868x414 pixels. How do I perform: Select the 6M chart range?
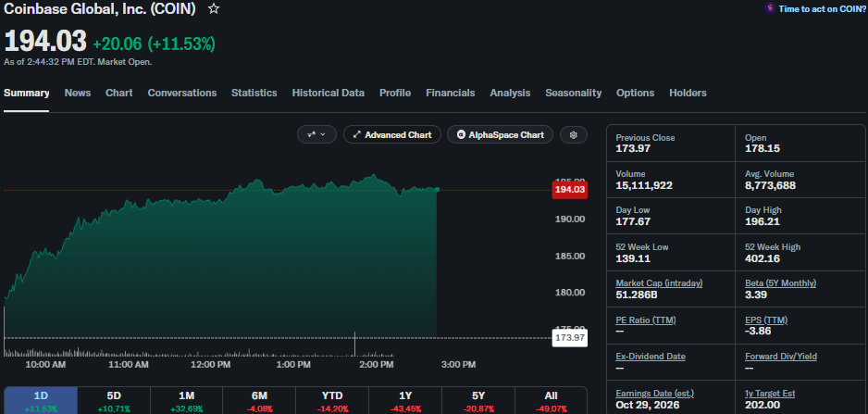pos(259,401)
